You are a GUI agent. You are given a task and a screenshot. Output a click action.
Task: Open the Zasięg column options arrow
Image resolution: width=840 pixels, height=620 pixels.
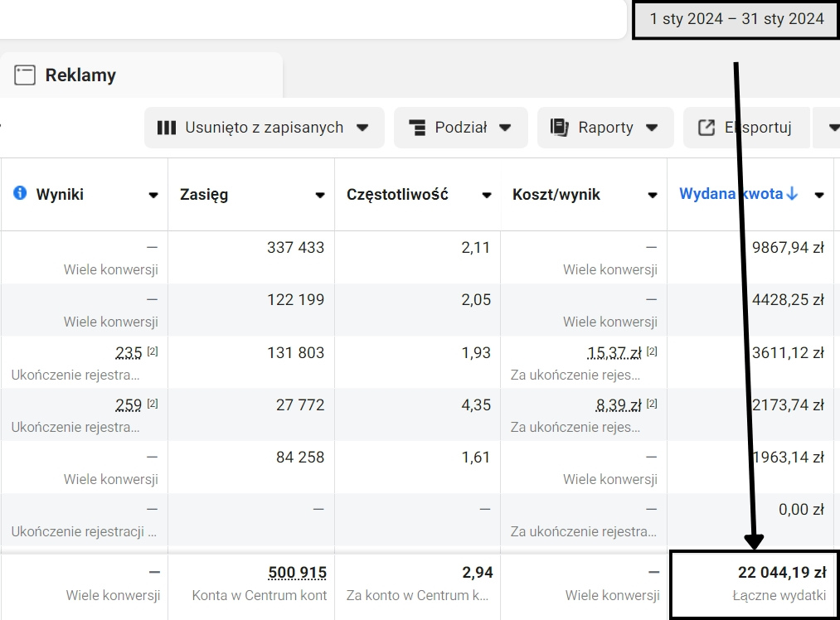point(320,195)
